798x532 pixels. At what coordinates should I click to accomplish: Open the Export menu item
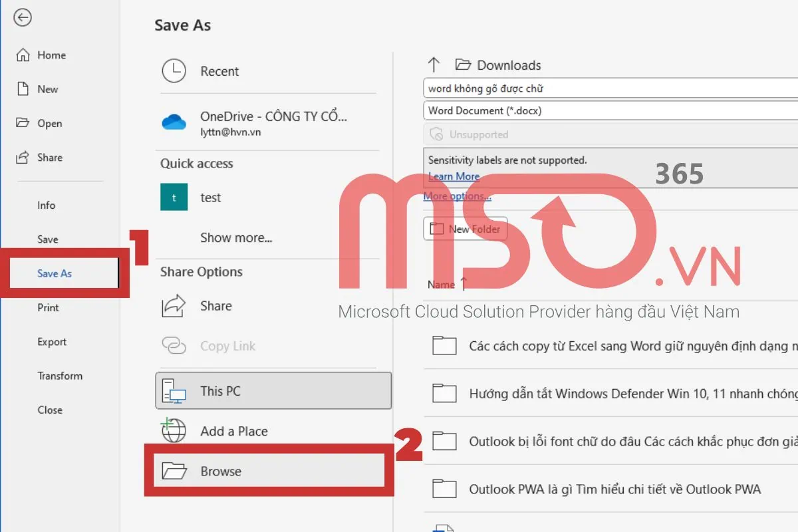(52, 342)
